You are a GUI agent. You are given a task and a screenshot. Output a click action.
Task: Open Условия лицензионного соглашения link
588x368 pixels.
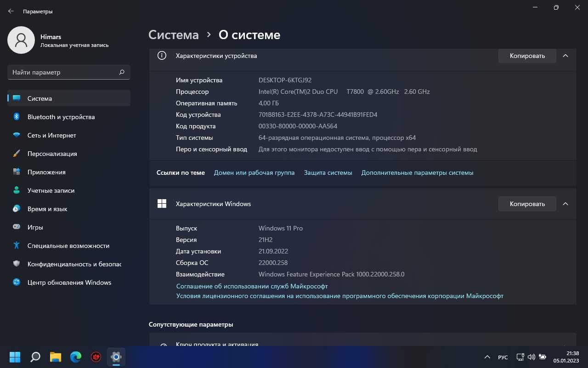340,296
